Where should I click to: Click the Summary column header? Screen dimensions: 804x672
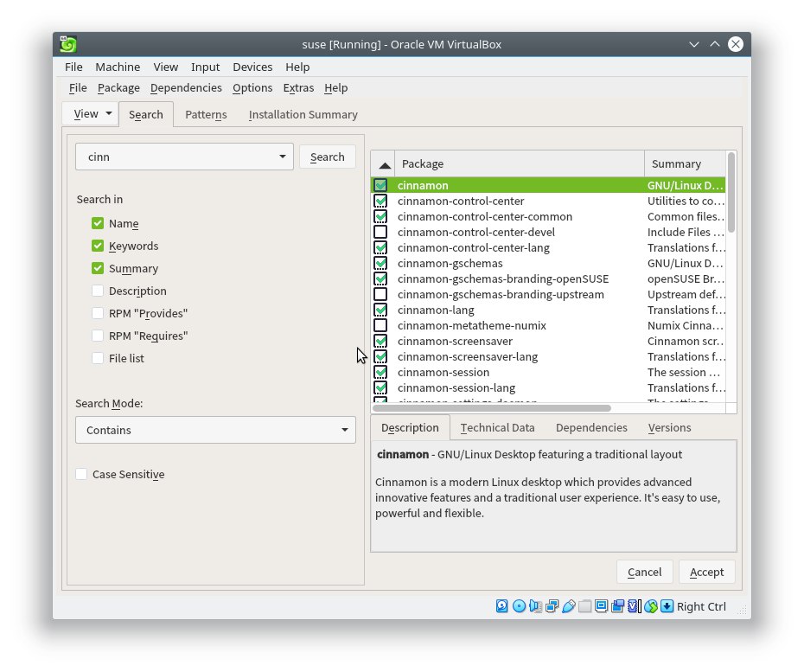coord(685,164)
